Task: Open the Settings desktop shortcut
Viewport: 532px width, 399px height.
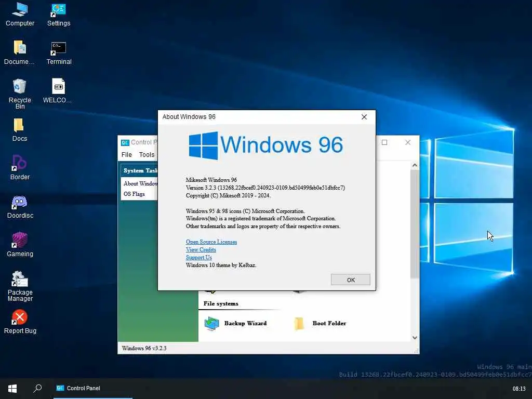Action: [59, 14]
